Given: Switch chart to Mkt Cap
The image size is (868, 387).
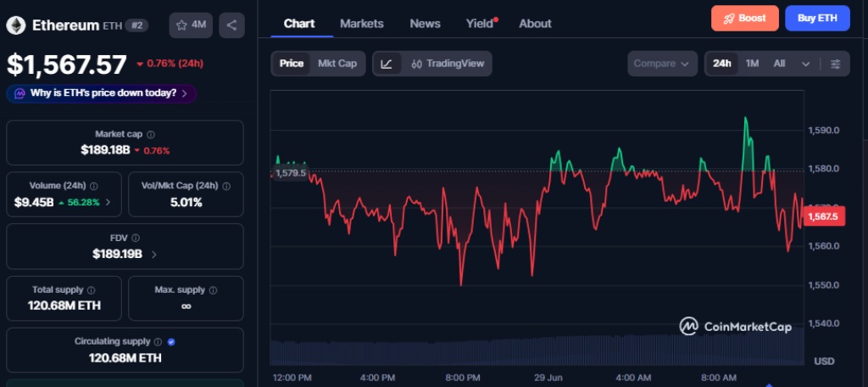Looking at the screenshot, I should pyautogui.click(x=337, y=64).
